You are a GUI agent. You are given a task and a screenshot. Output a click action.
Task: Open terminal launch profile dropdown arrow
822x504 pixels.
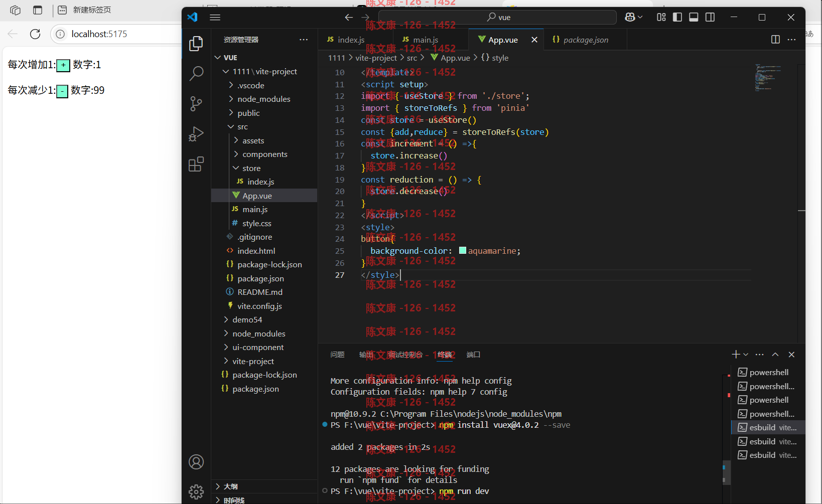[746, 355]
